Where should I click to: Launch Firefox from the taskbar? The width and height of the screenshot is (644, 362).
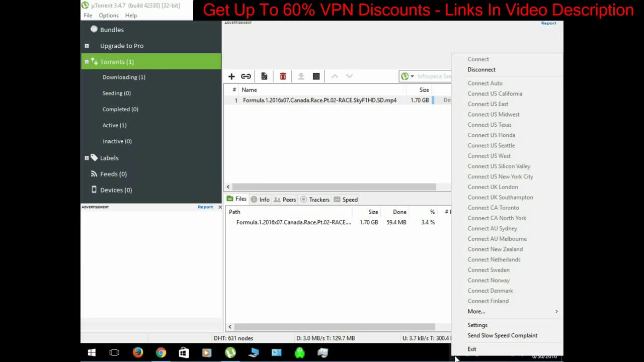click(x=137, y=353)
